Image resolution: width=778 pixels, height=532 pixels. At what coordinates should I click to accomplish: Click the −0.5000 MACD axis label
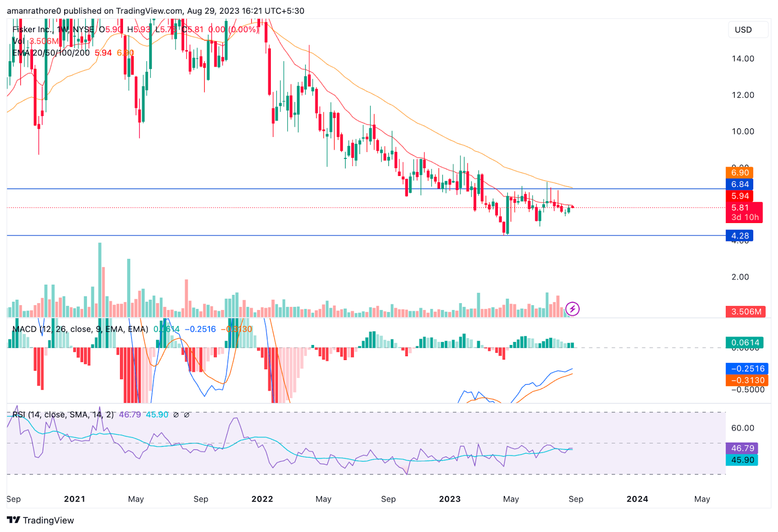[x=748, y=389]
